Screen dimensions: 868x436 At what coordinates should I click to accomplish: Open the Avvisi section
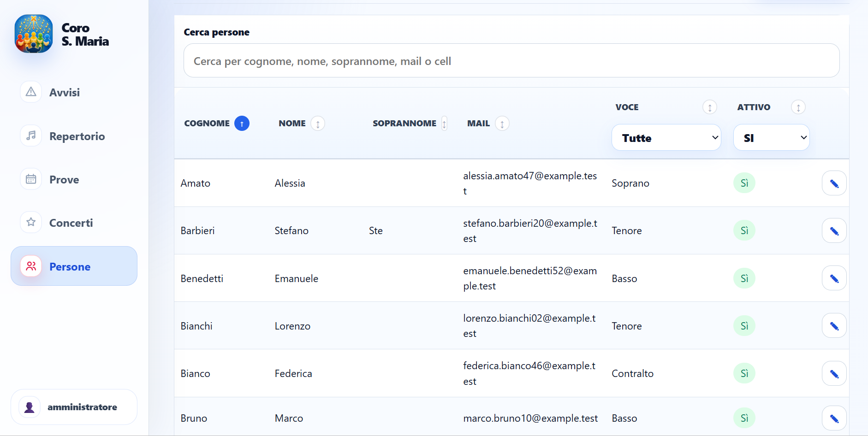(74, 92)
